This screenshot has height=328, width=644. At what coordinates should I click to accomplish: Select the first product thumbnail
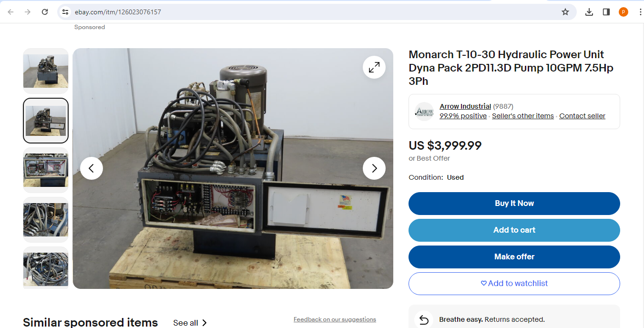pyautogui.click(x=46, y=71)
